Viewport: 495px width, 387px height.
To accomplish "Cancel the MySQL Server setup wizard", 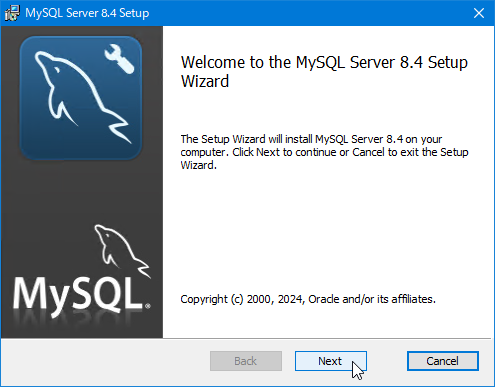I will click(x=443, y=361).
